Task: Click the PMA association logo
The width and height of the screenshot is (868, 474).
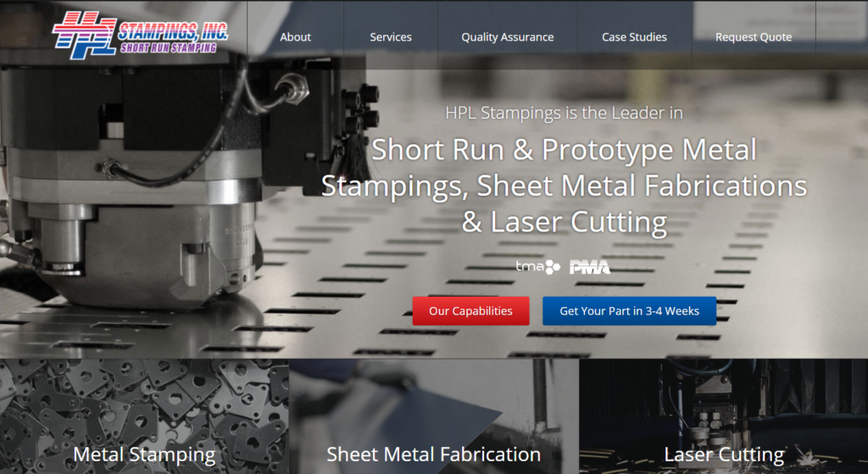Action: point(590,267)
